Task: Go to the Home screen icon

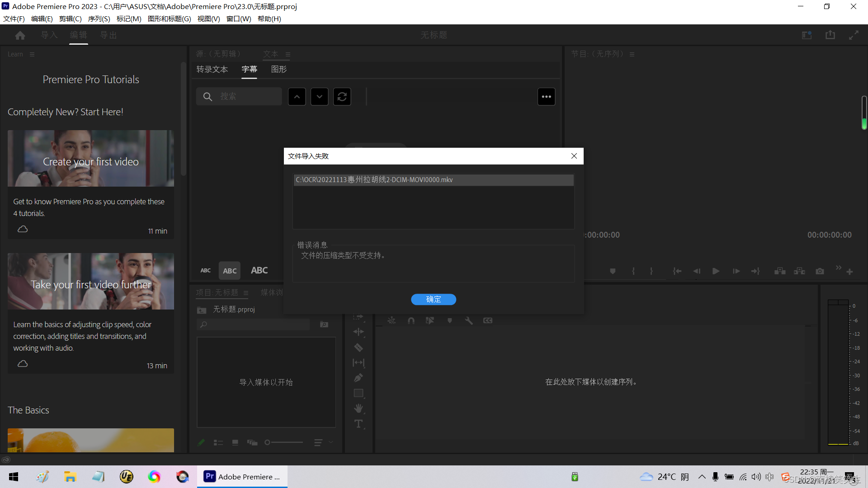Action: (20, 35)
